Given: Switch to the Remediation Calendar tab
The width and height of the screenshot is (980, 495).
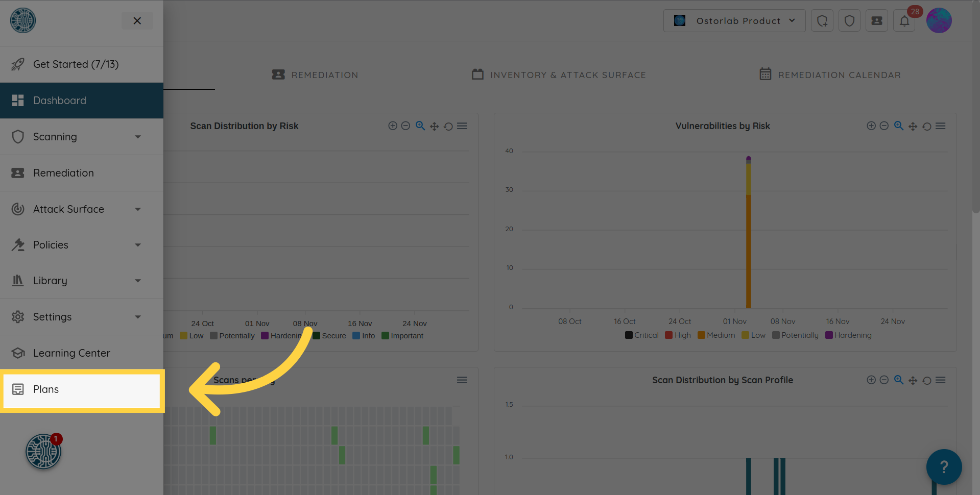Looking at the screenshot, I should pyautogui.click(x=830, y=75).
